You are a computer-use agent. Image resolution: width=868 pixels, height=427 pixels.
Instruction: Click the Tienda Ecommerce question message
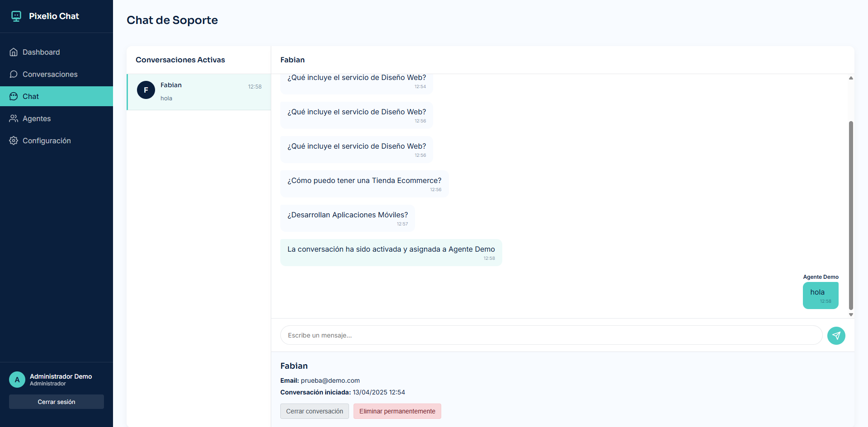pos(364,184)
